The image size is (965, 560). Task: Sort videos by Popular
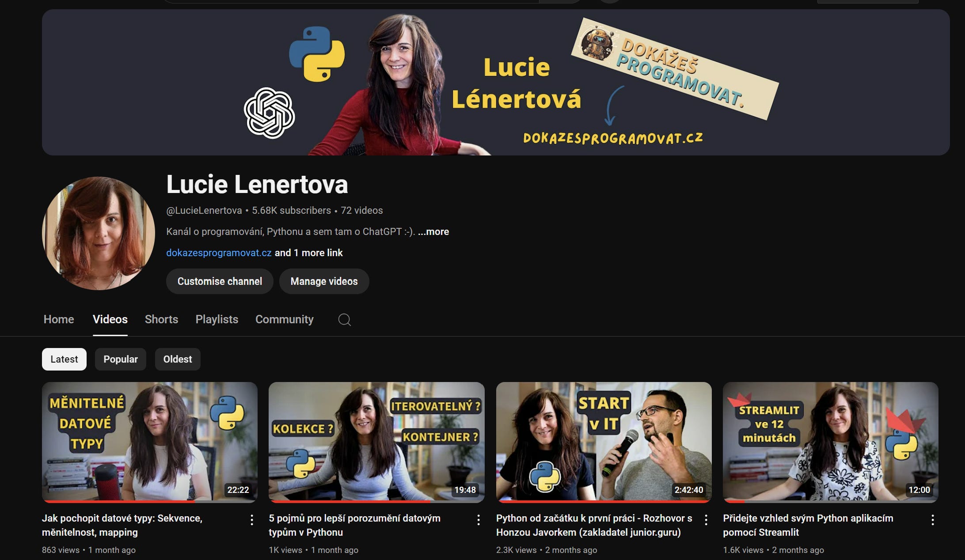121,359
